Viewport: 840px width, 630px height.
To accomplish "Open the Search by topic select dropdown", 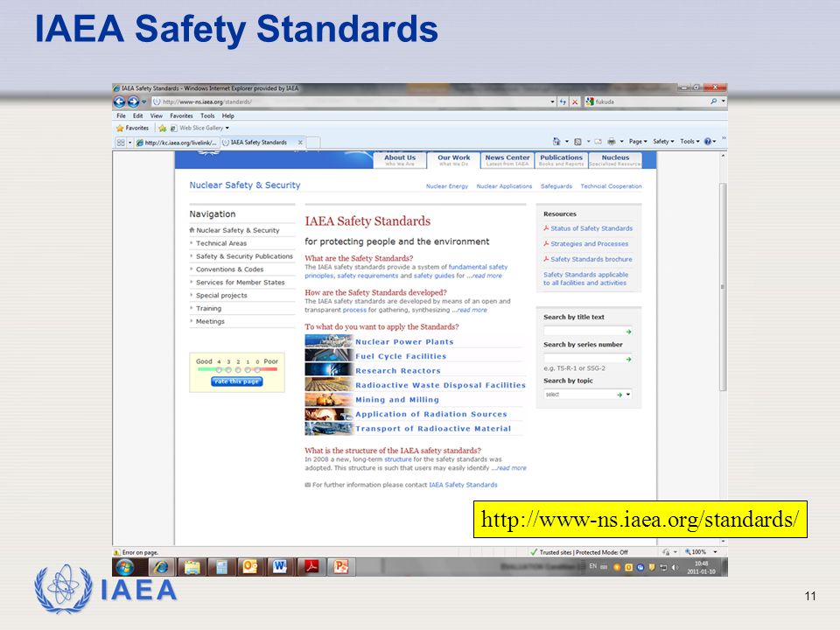I will 588,395.
